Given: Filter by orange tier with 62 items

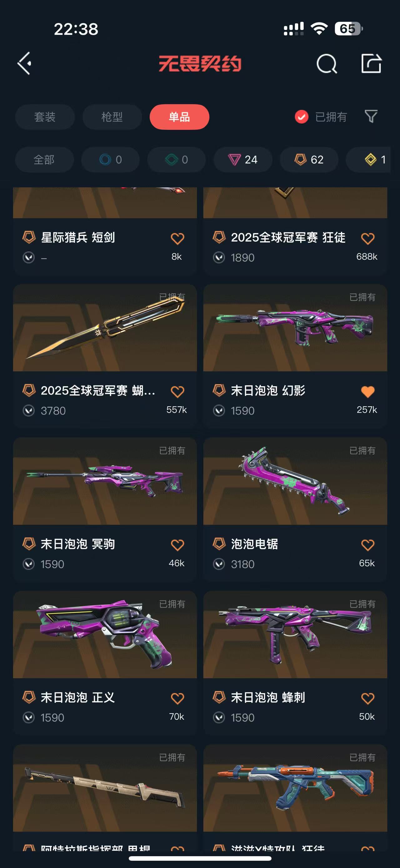Looking at the screenshot, I should 309,160.
